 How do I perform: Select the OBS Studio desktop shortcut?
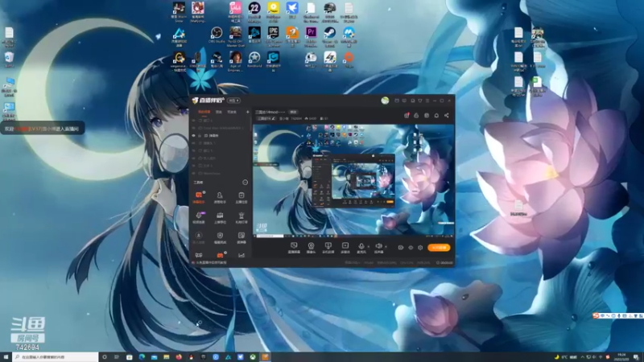217,35
